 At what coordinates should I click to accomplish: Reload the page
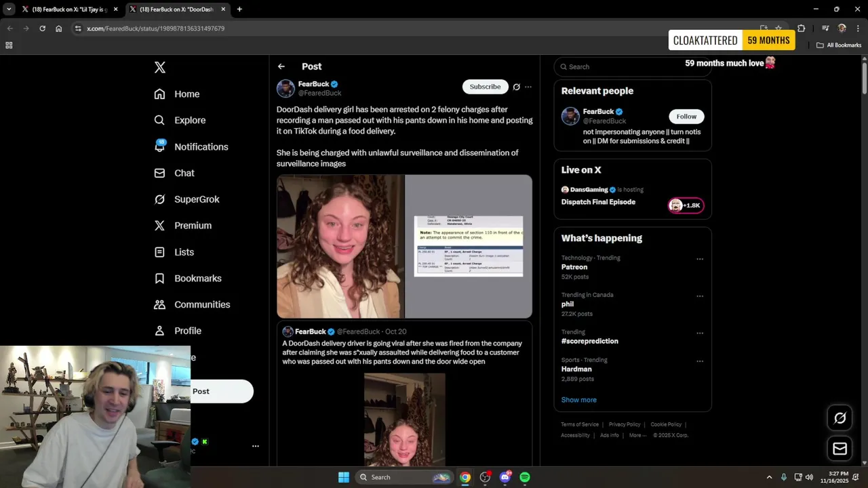pyautogui.click(x=42, y=28)
